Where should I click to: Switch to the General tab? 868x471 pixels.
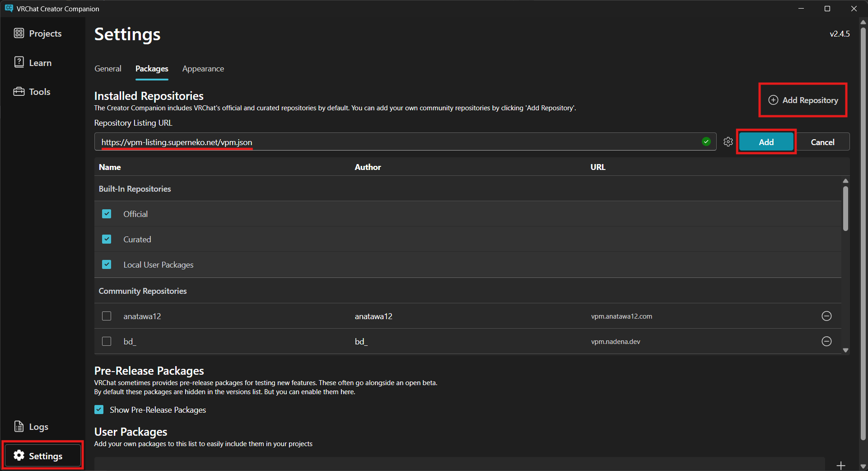pos(108,69)
